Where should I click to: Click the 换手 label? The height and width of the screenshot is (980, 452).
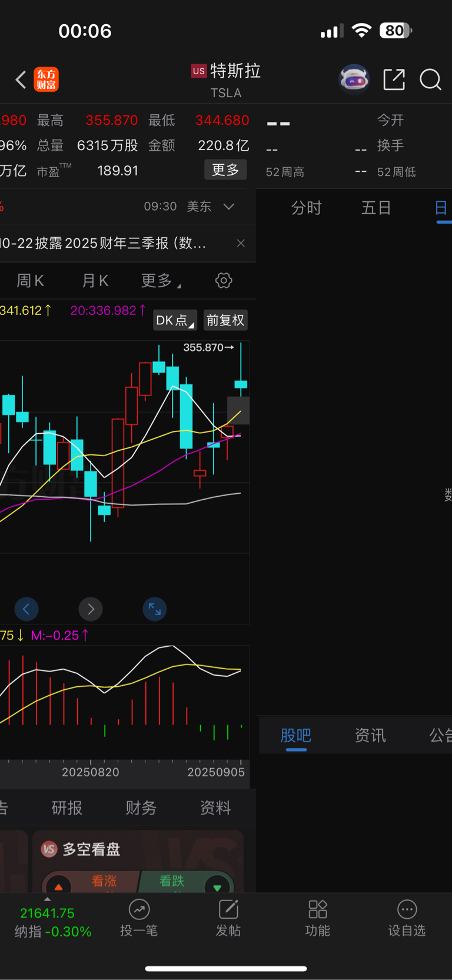391,145
